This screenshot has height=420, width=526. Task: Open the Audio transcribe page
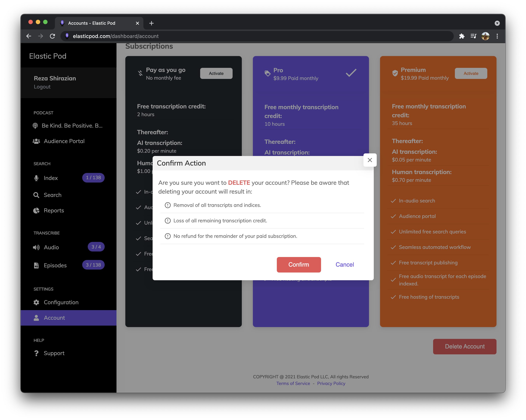coord(51,247)
